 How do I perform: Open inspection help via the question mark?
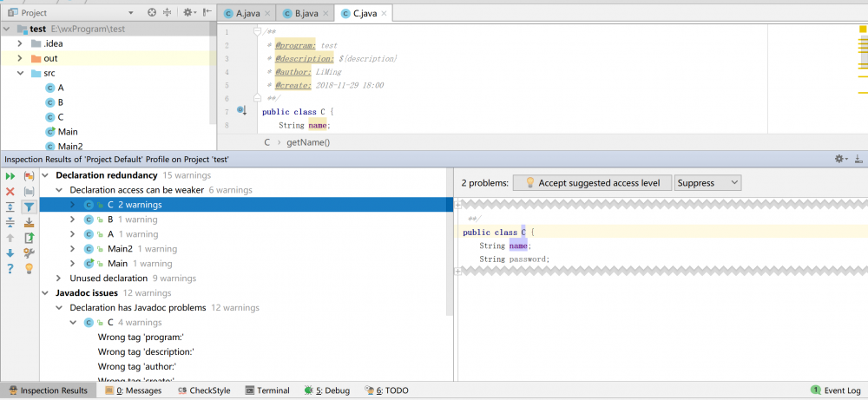point(10,269)
